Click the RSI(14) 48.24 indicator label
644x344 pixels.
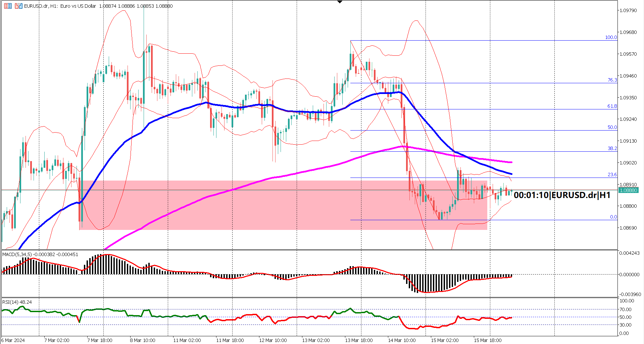coord(17,302)
